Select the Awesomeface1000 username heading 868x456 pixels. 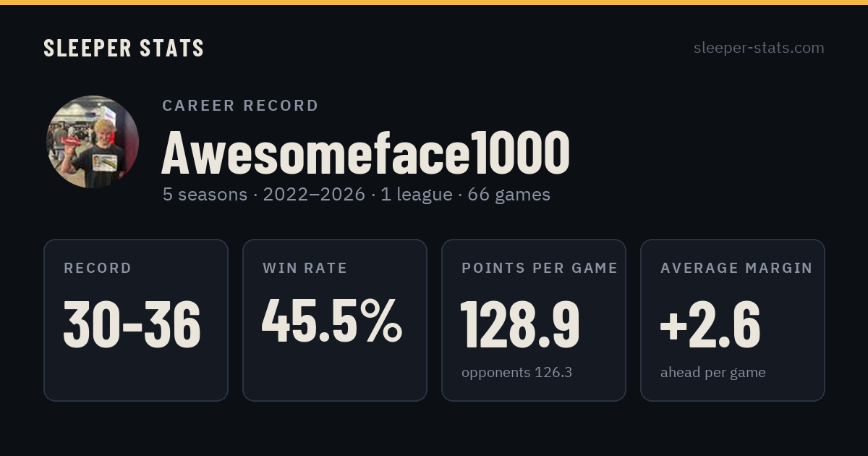[x=365, y=153]
